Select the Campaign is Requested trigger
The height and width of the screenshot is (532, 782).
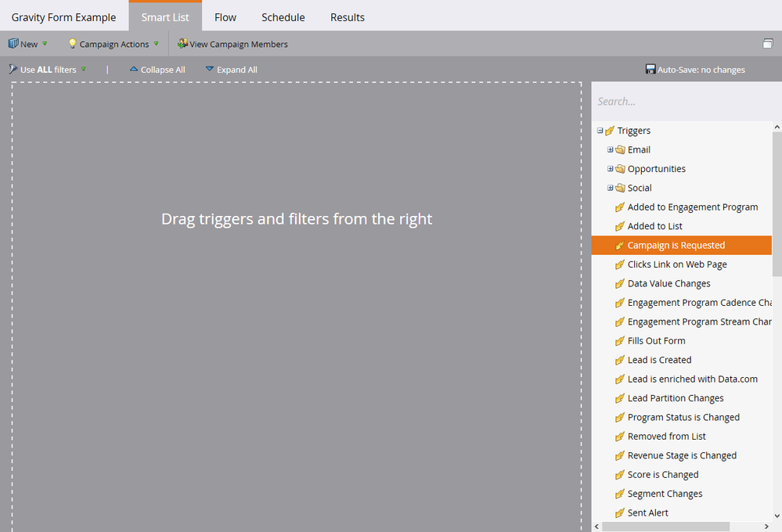point(676,246)
